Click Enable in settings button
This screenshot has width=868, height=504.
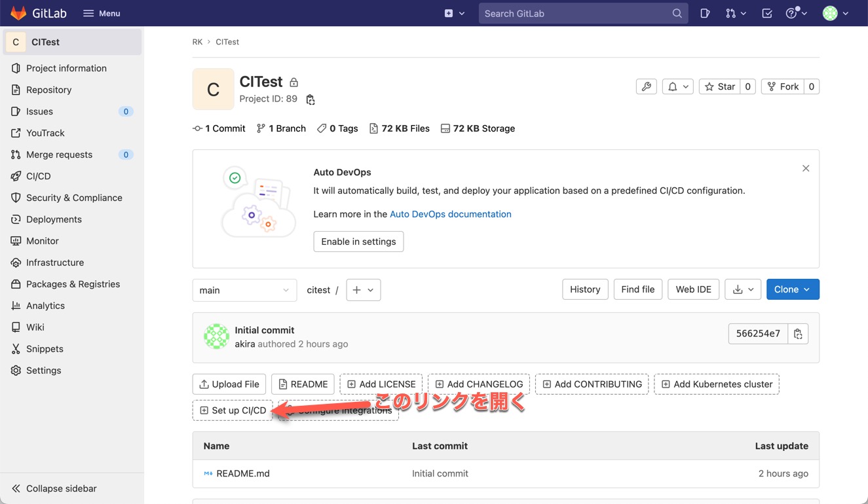pos(358,242)
